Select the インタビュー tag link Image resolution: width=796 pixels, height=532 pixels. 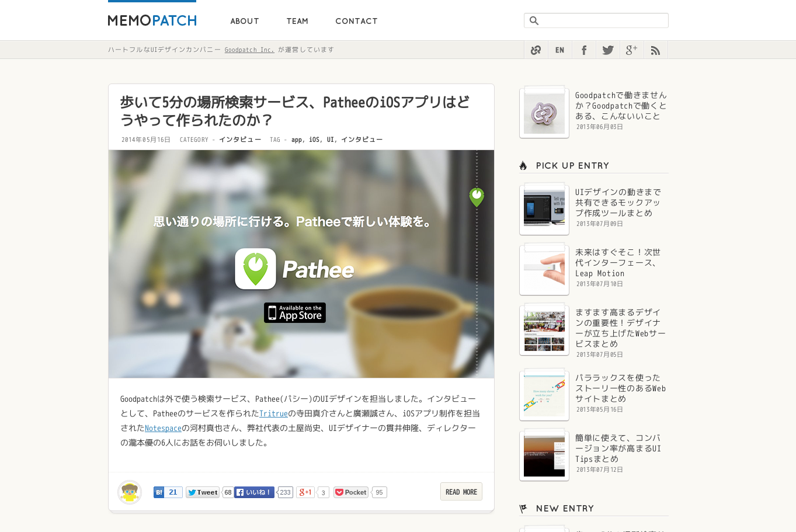[x=362, y=140]
